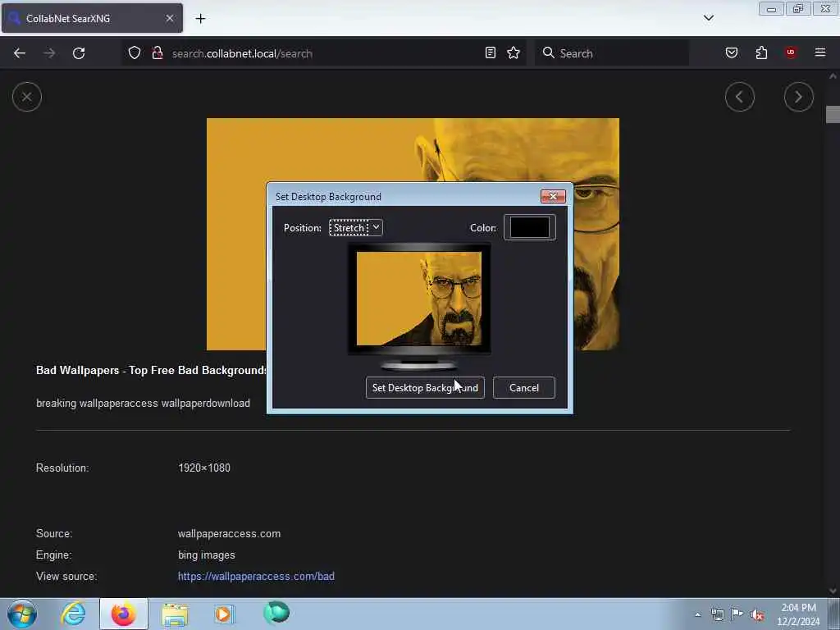
Task: Open the uBlock Origin extension icon
Action: (x=791, y=52)
